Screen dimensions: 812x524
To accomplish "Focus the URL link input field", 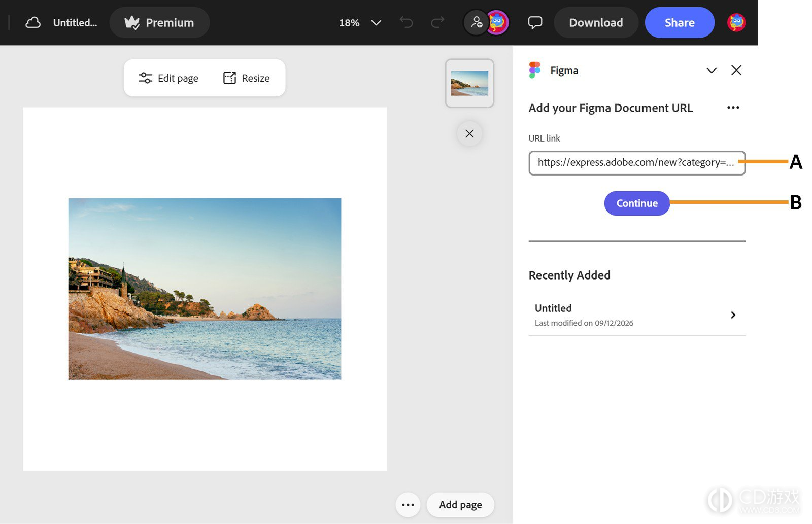I will [637, 163].
